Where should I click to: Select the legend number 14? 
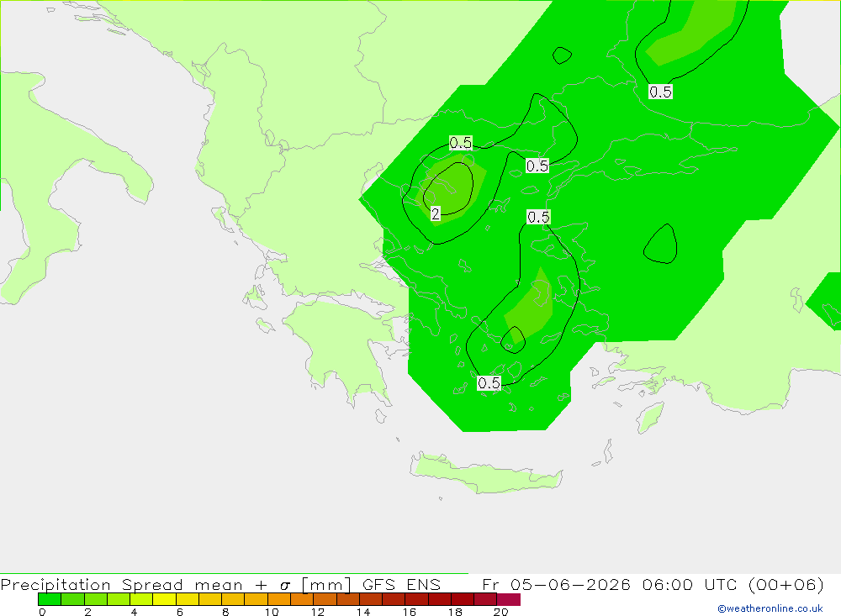(363, 612)
